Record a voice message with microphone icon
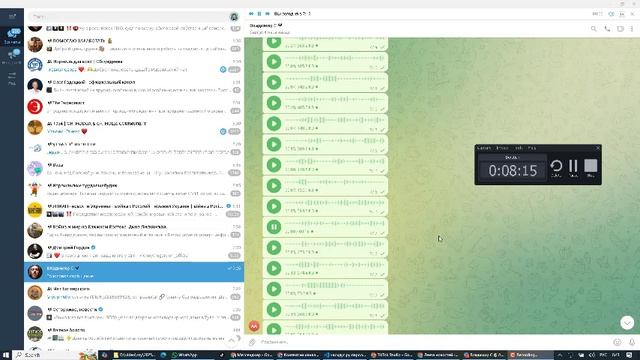The height and width of the screenshot is (360, 640). [x=632, y=342]
